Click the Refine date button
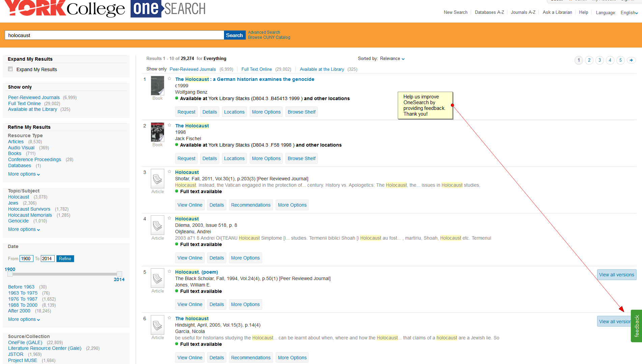This screenshot has width=642, height=364. click(65, 259)
